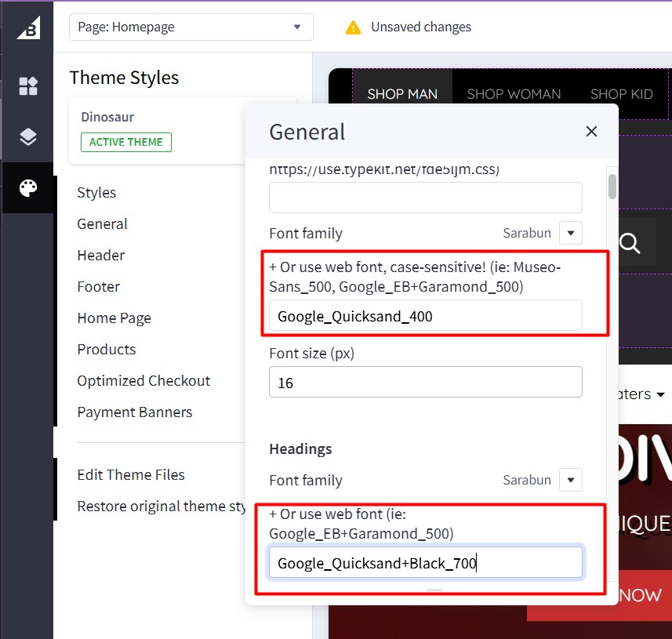Open Footer section in Theme Styles
This screenshot has height=639, width=672.
(x=99, y=286)
